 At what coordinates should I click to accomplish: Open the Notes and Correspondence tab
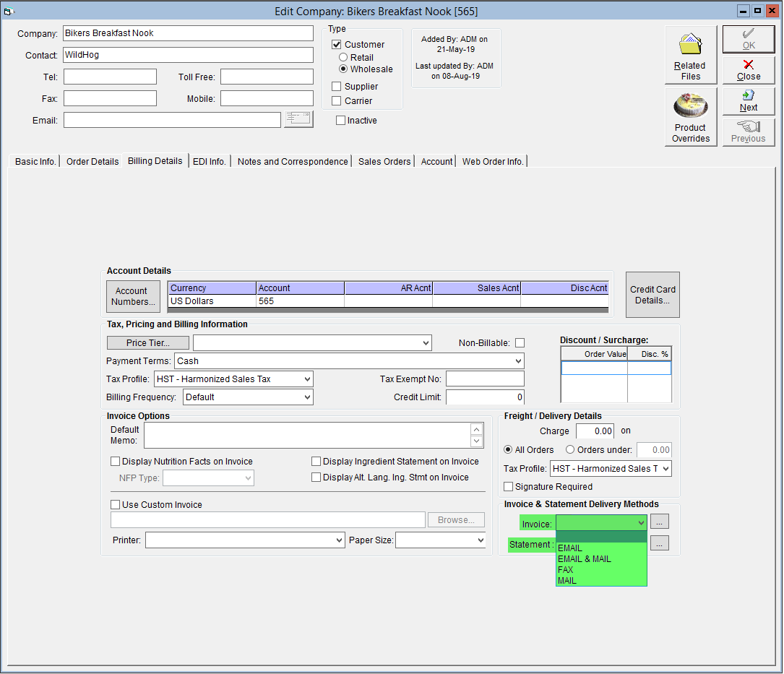point(293,162)
